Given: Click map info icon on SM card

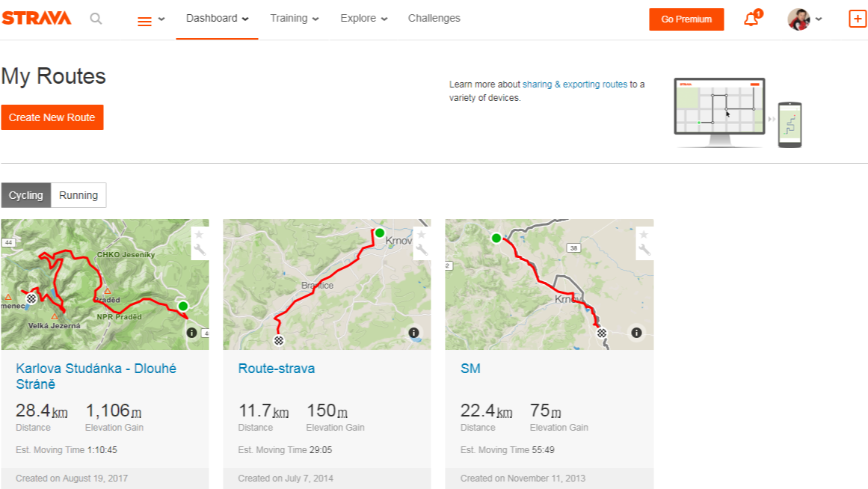Looking at the screenshot, I should [636, 333].
